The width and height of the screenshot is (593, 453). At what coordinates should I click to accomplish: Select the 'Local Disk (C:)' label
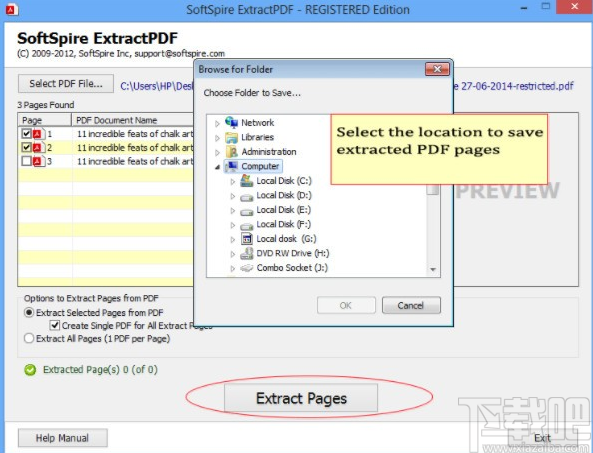[x=284, y=181]
